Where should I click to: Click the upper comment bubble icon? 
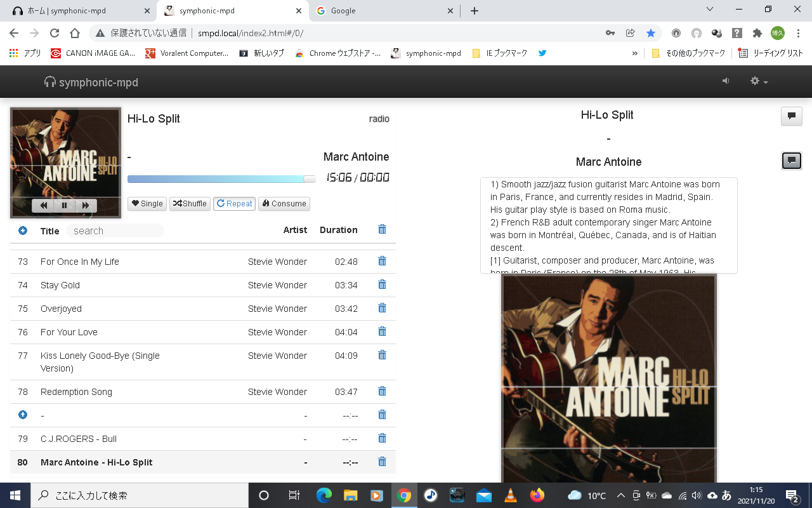(x=792, y=116)
